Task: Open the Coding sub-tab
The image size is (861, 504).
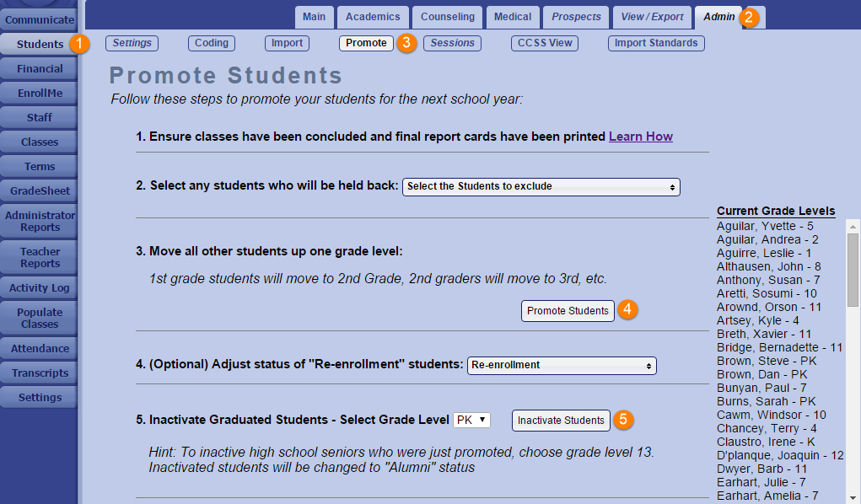Action: point(212,43)
